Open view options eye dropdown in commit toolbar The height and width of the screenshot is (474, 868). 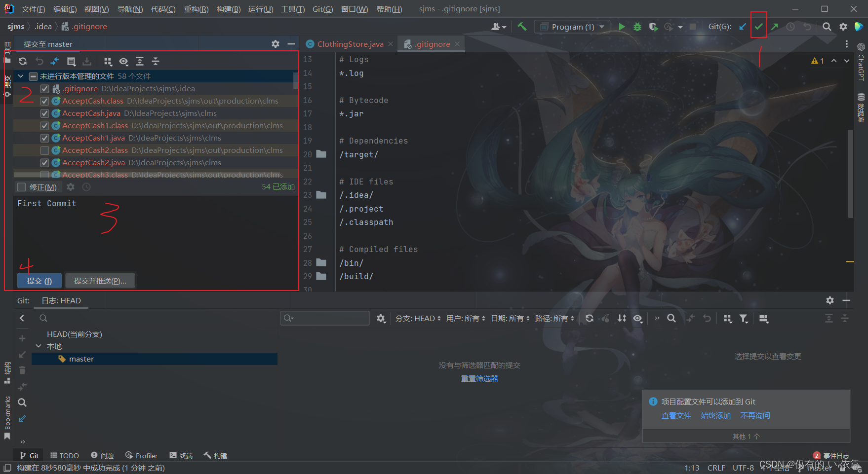pyautogui.click(x=124, y=61)
